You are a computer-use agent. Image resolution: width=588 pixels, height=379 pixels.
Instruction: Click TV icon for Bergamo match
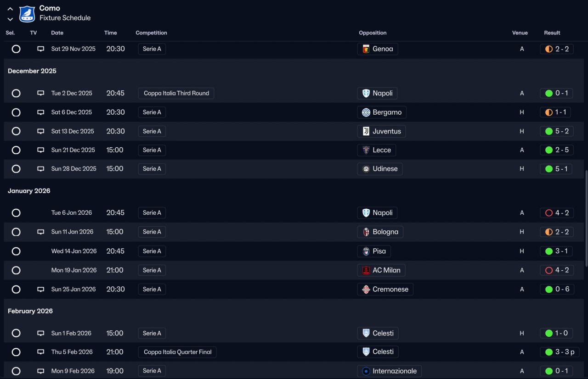click(41, 112)
